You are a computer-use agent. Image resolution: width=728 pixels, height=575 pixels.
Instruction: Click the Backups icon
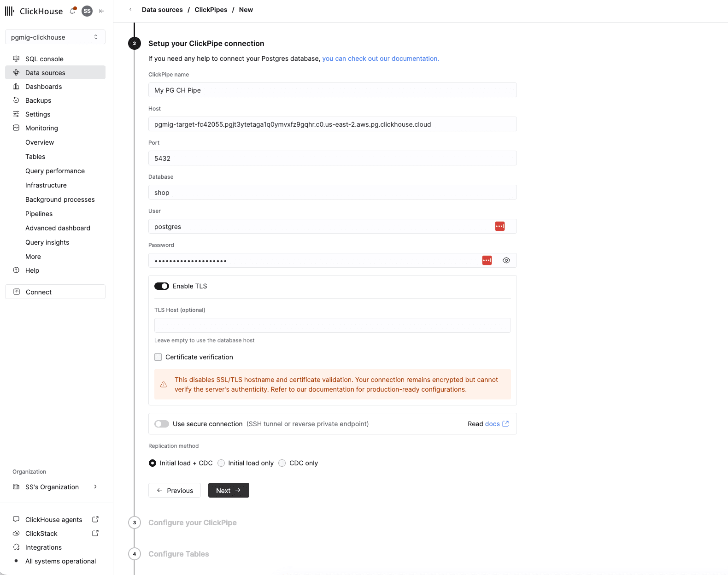tap(16, 100)
